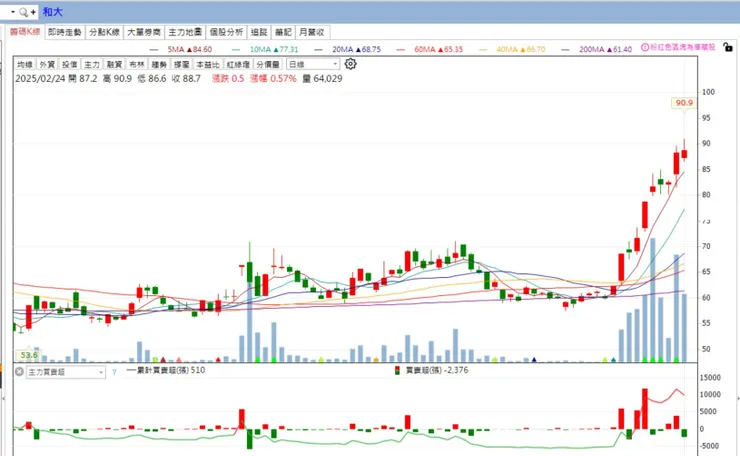The image size is (740, 456).
Task: Click the pink info circle icon
Action: 645,47
